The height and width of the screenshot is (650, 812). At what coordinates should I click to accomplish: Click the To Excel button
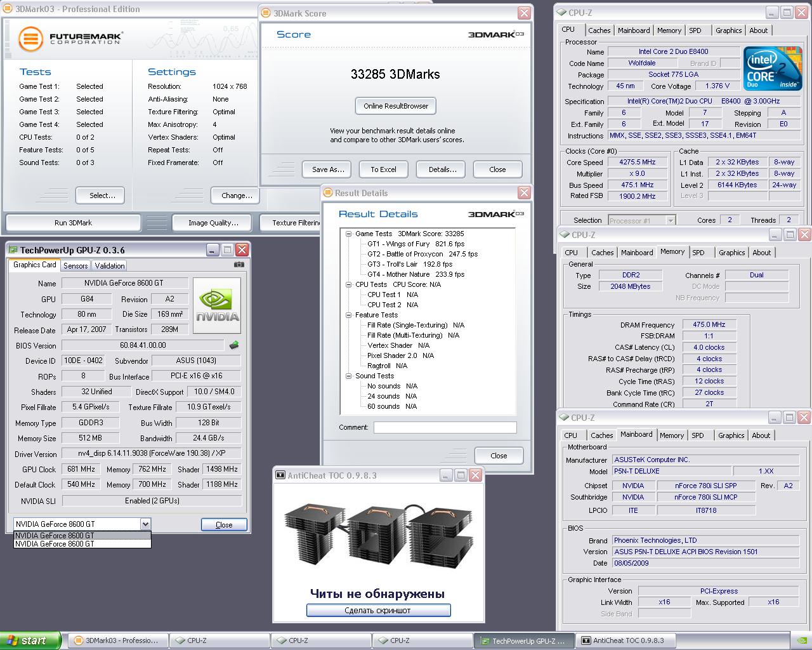tap(383, 169)
